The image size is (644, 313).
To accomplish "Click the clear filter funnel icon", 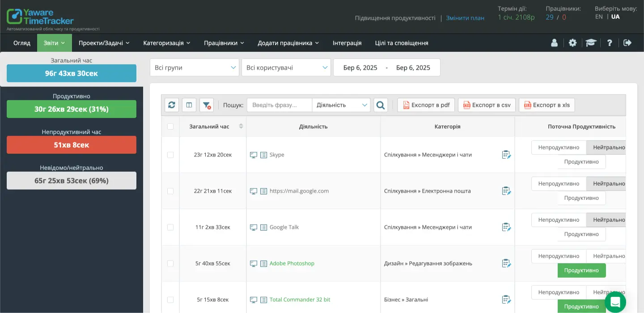I will tap(206, 105).
